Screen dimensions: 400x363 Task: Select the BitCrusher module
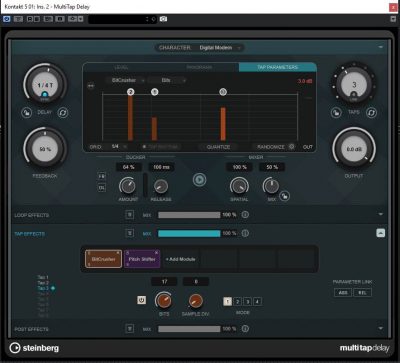[103, 259]
